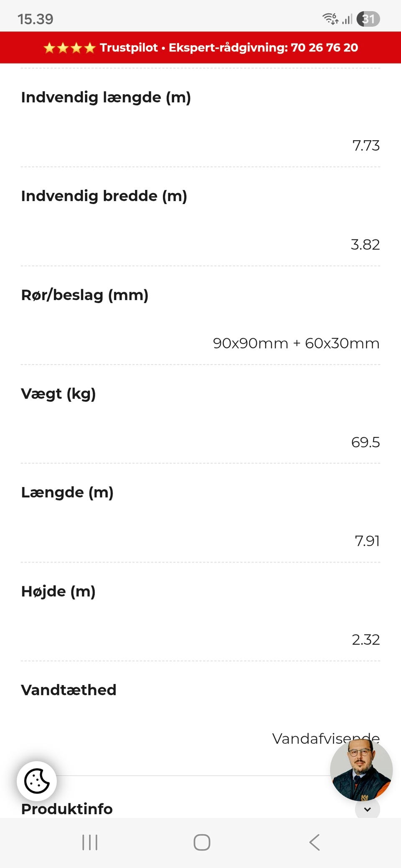Tap the battery indicator showing 31
Image resolution: width=401 pixels, height=868 pixels.
[x=368, y=19]
